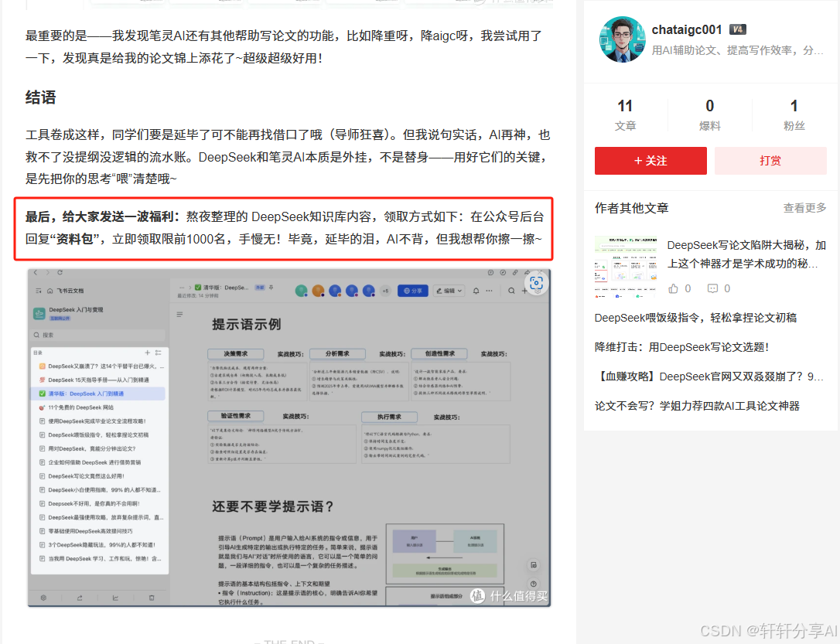Click the 创造性需求 box
840x644 pixels.
point(440,354)
